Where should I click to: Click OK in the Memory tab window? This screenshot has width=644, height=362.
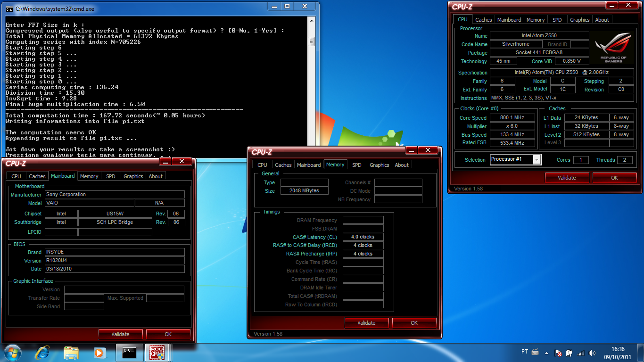coord(414,323)
